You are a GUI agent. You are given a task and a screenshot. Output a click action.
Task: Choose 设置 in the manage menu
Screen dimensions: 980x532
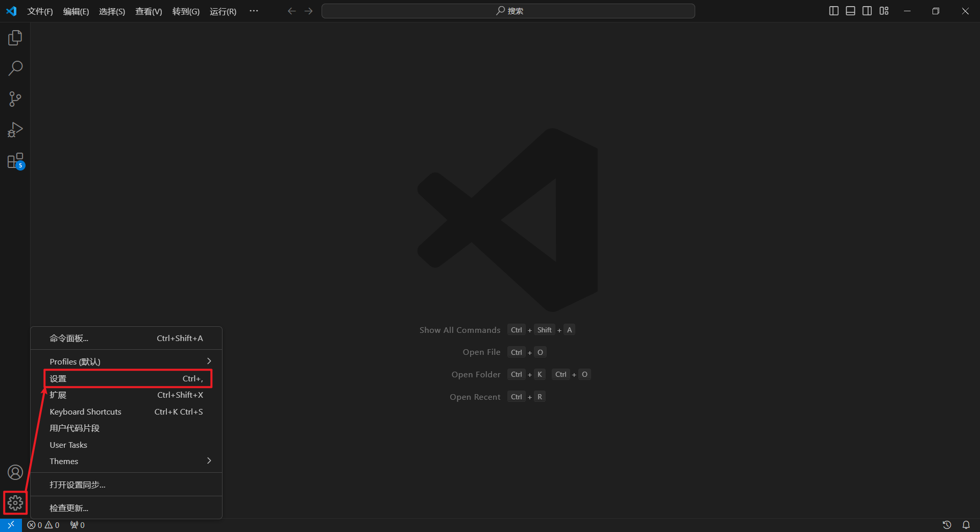[x=126, y=379]
